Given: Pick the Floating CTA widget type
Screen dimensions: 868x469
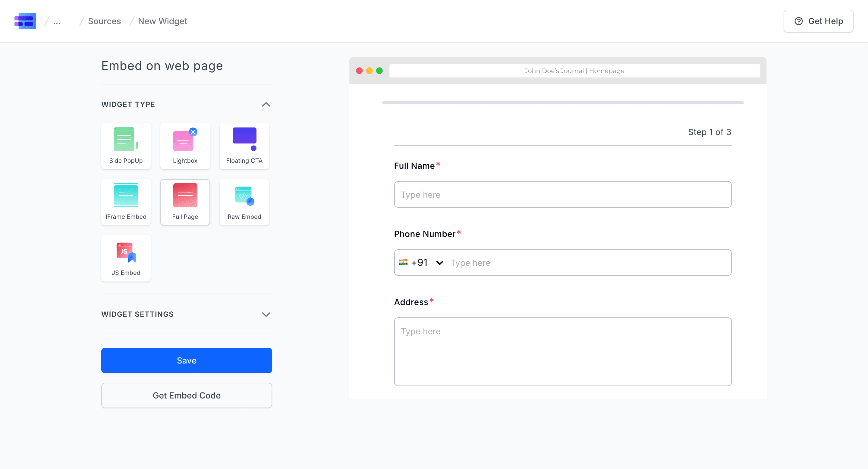Looking at the screenshot, I should point(244,146).
